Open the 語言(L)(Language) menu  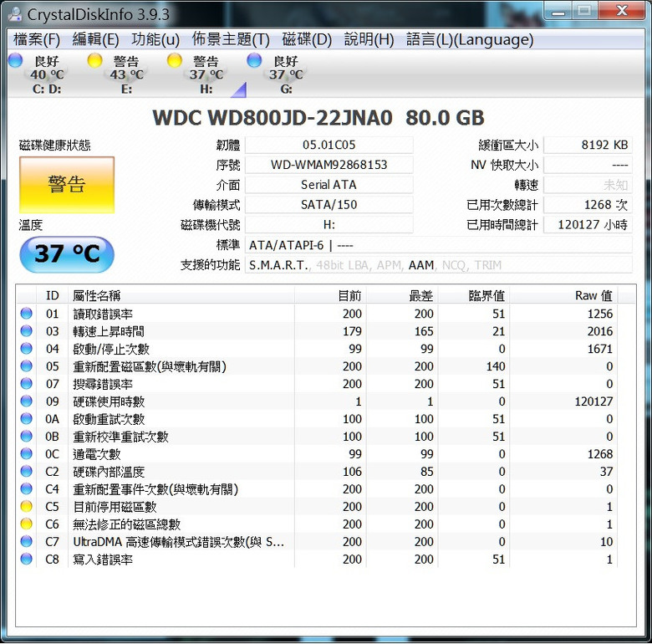click(x=470, y=39)
